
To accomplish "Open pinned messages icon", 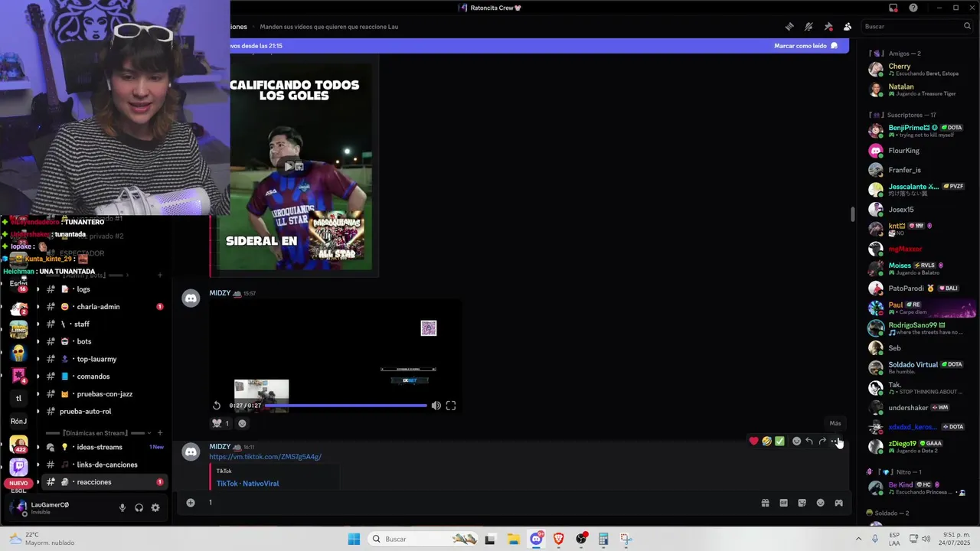I will coord(828,27).
